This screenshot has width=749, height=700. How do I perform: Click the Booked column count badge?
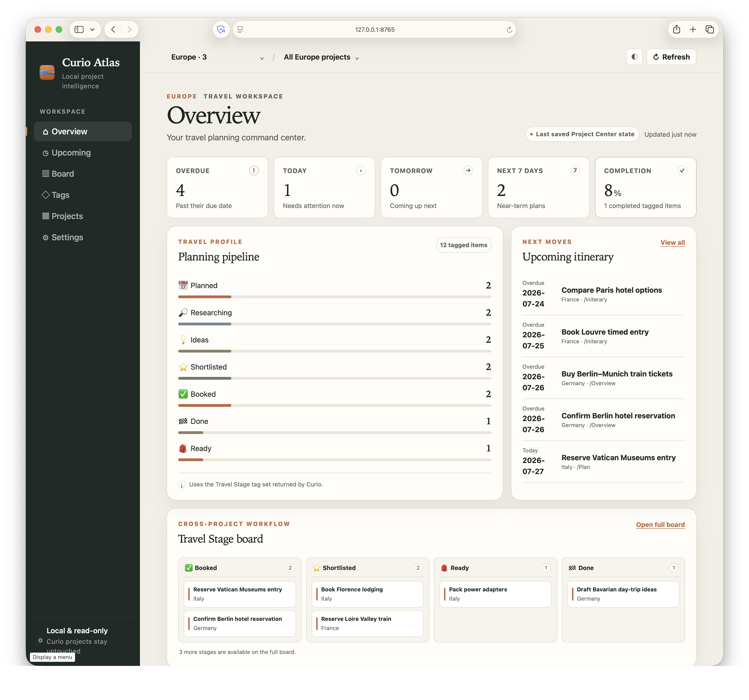coord(290,568)
